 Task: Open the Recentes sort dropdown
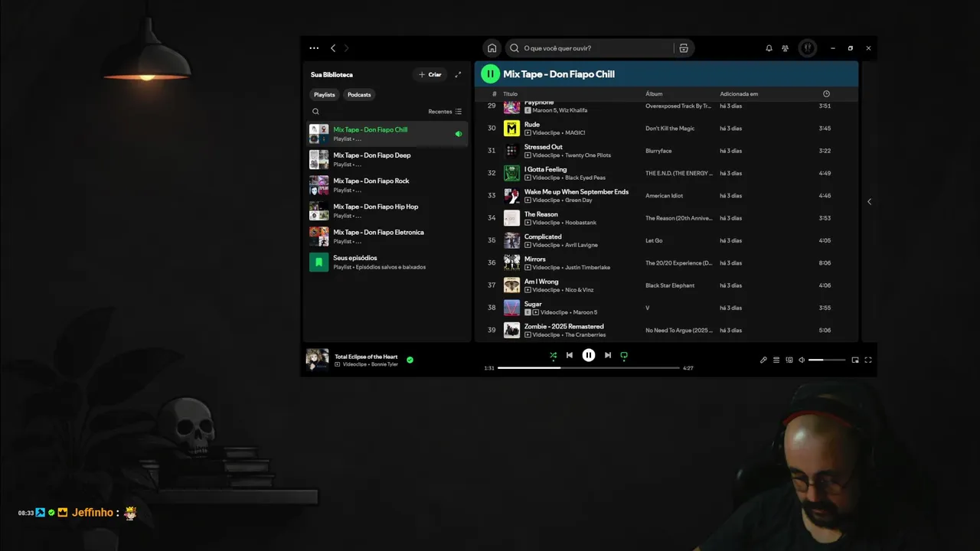(445, 112)
